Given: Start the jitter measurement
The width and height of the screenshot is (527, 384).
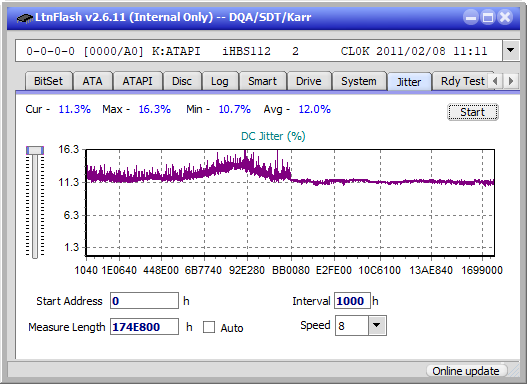Looking at the screenshot, I should point(473,112).
